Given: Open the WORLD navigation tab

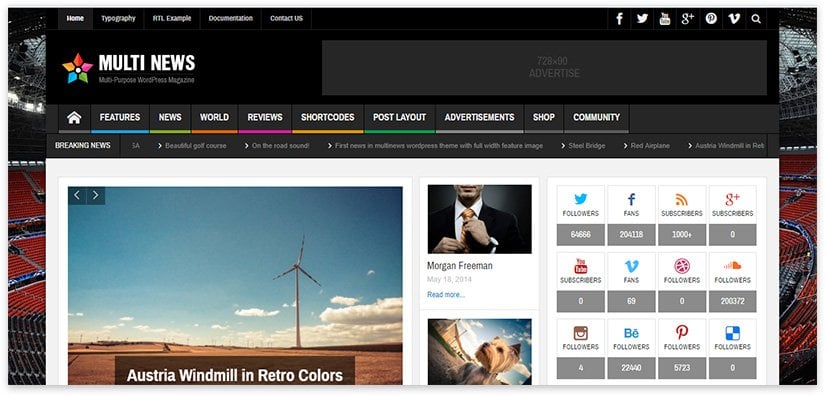Looking at the screenshot, I should pos(214,117).
